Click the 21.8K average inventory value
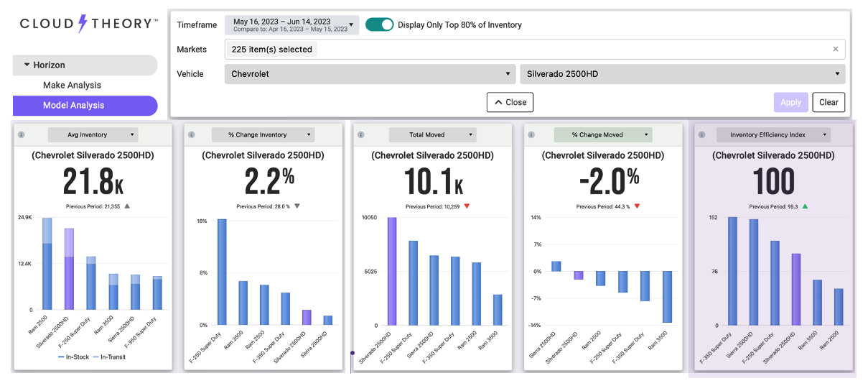The height and width of the screenshot is (386, 868). coord(93,183)
